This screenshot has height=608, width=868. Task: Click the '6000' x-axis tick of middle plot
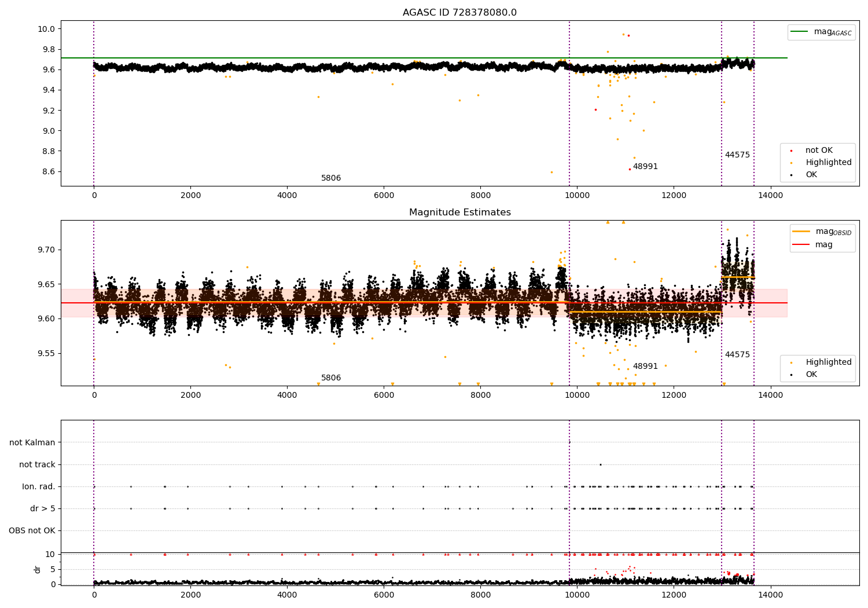(x=384, y=395)
